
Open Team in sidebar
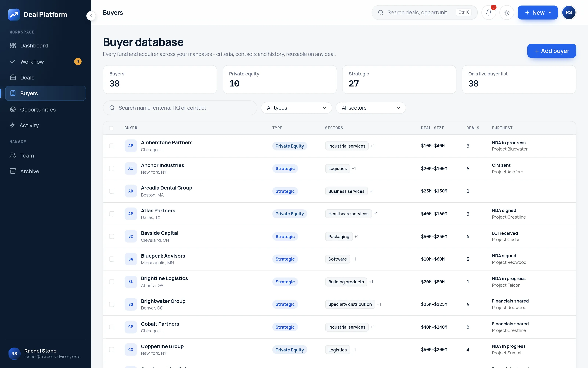45,155
